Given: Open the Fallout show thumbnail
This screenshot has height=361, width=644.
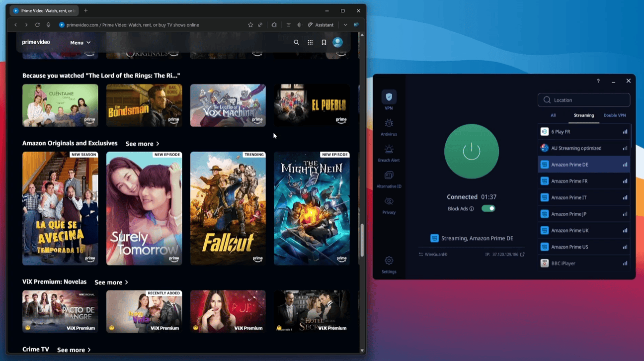Looking at the screenshot, I should [228, 208].
